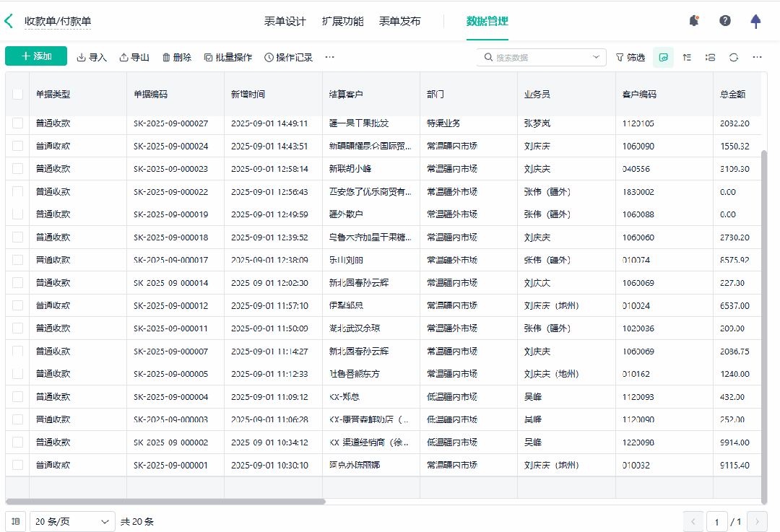This screenshot has height=532, width=780.
Task: Check the row SK-2025-09-000014
Action: pyautogui.click(x=17, y=282)
